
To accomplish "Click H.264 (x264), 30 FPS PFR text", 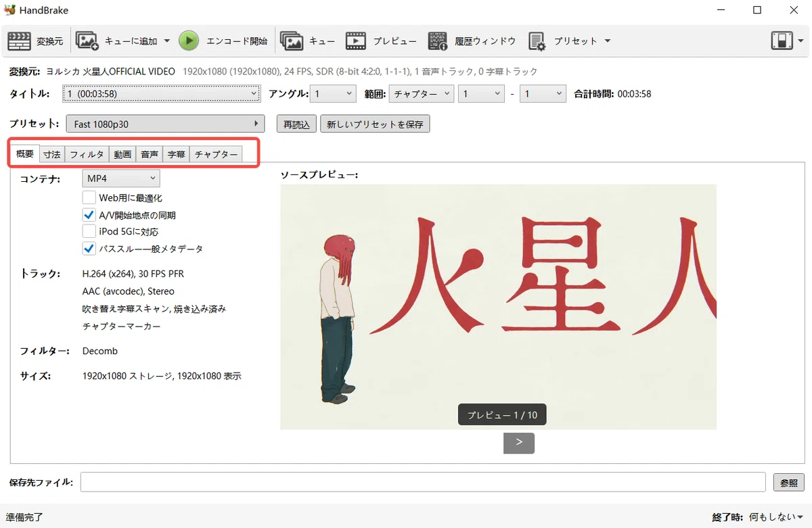I will 133,274.
